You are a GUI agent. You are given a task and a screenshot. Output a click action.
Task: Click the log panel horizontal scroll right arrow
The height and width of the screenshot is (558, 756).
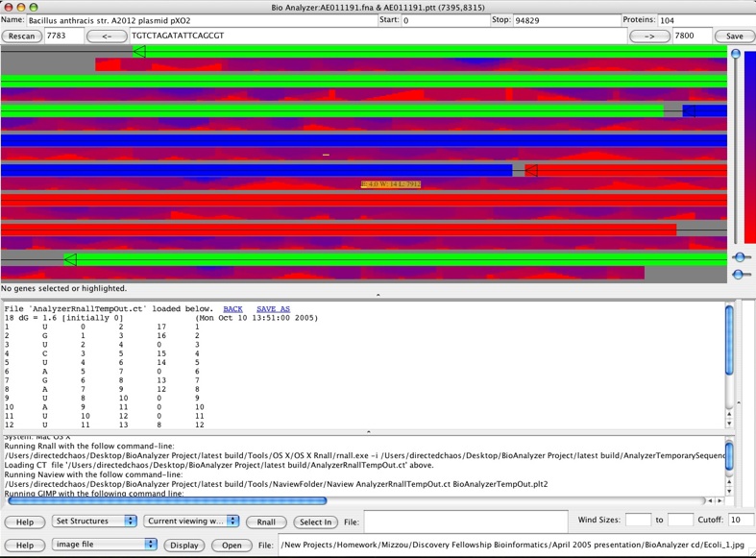click(x=719, y=500)
